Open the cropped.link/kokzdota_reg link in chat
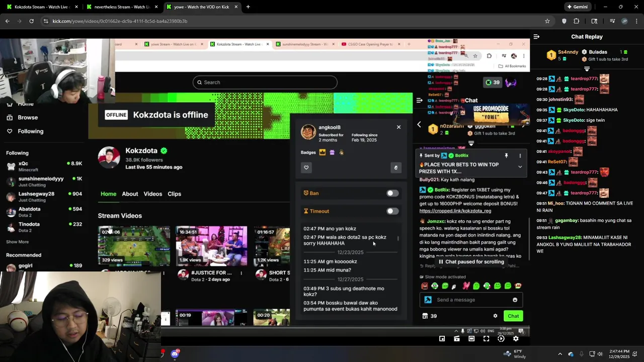Image resolution: width=644 pixels, height=362 pixels. tap(455, 211)
